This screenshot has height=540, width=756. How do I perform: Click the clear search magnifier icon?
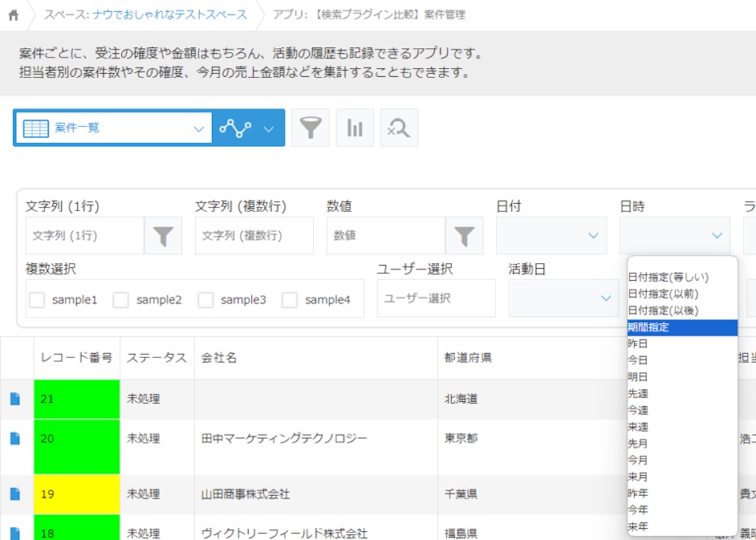(399, 128)
